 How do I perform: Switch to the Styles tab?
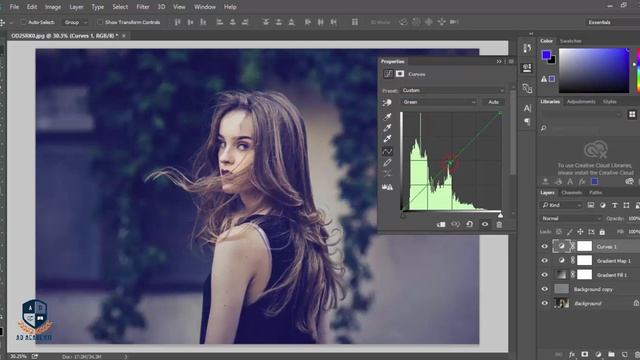(x=609, y=102)
